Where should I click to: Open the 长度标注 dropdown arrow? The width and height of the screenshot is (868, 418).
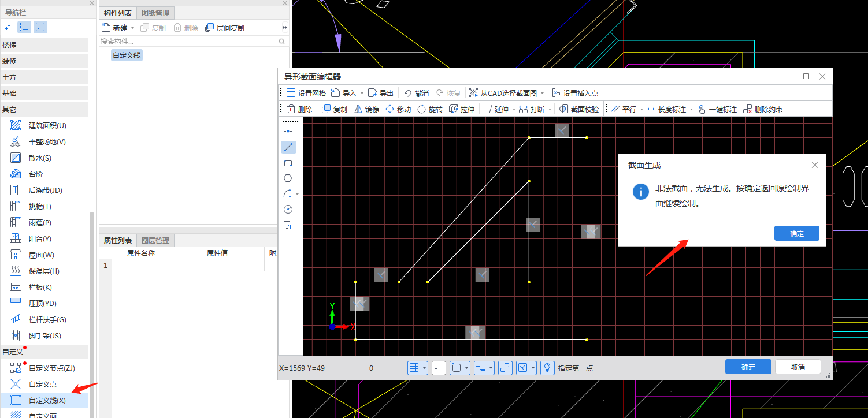point(691,109)
